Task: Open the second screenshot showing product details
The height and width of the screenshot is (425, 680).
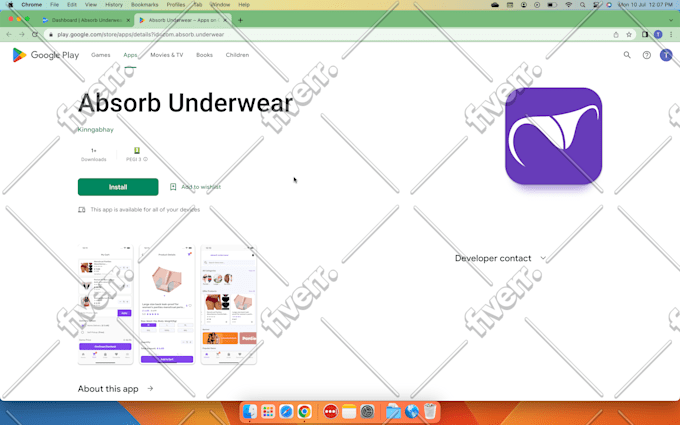Action: pos(167,304)
